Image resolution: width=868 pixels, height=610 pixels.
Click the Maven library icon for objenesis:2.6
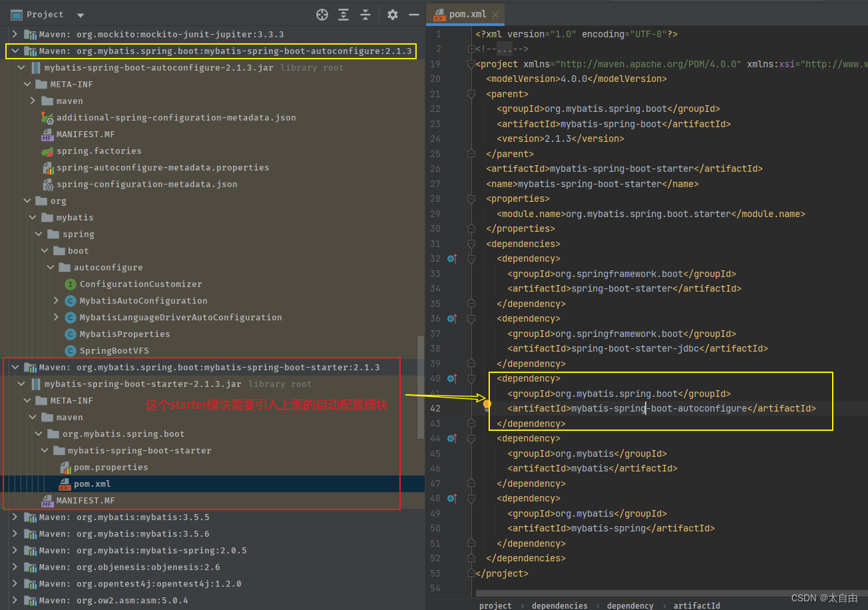tap(30, 567)
